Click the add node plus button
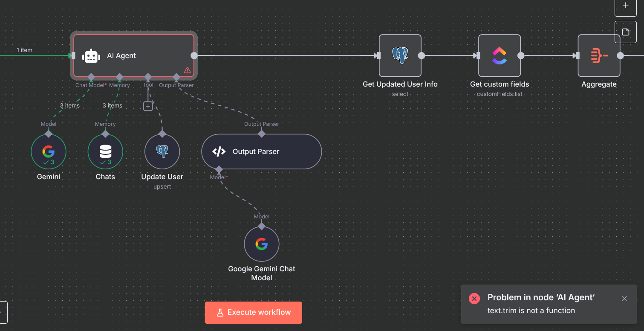Viewport: 644px width, 331px height. (x=626, y=6)
